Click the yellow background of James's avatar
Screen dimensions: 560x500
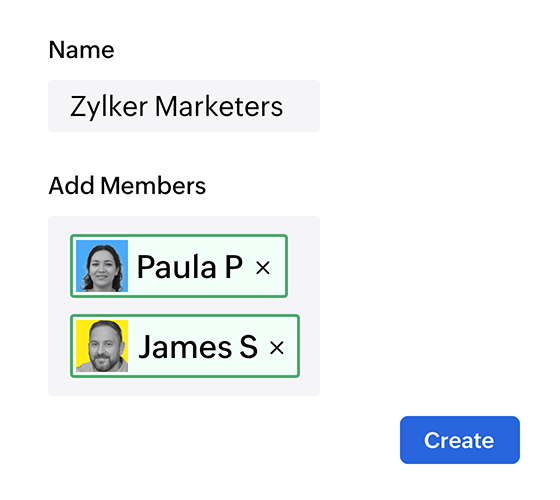coord(82,330)
